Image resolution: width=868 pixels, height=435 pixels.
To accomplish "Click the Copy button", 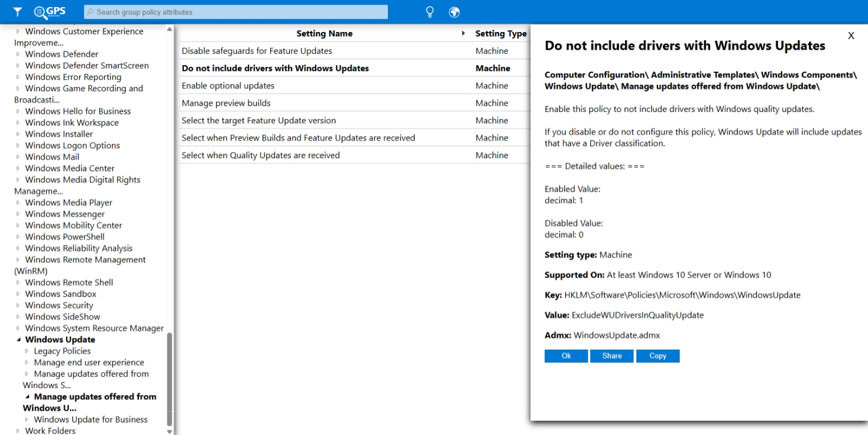I will [x=658, y=356].
